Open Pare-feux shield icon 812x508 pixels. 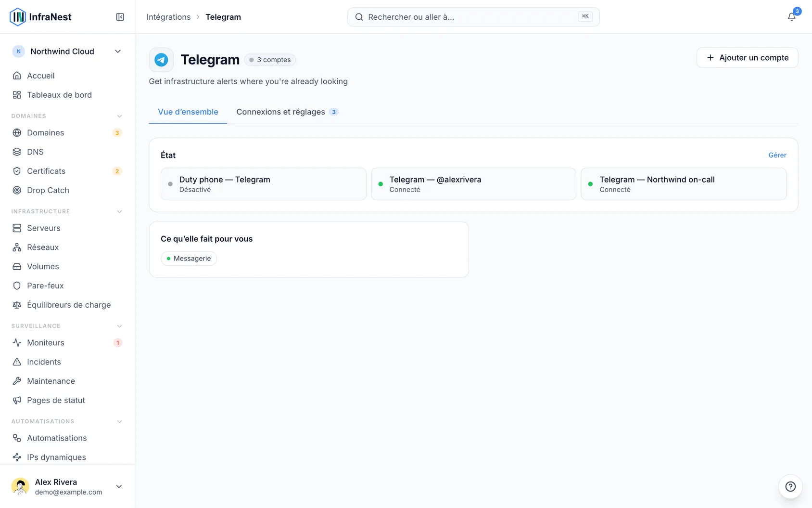click(17, 286)
